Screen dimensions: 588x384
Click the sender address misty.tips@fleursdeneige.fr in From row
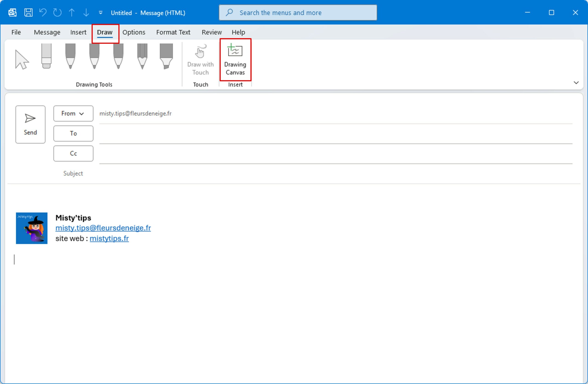coord(135,114)
